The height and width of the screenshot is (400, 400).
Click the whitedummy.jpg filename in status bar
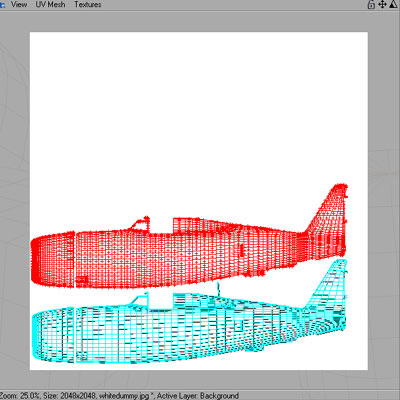pos(124,396)
